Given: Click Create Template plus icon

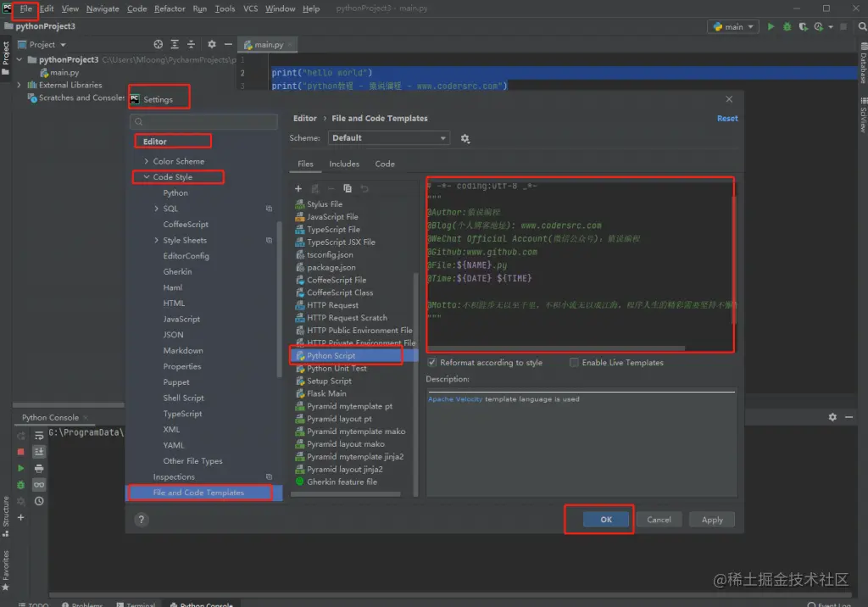Looking at the screenshot, I should coord(298,189).
